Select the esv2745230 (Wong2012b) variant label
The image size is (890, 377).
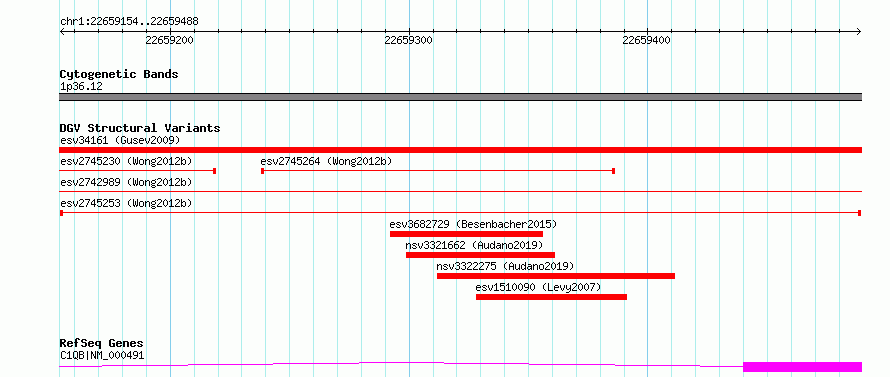click(x=126, y=161)
